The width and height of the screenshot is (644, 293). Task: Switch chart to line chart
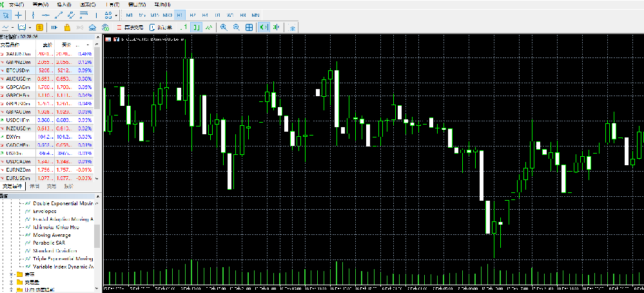pyautogui.click(x=210, y=28)
